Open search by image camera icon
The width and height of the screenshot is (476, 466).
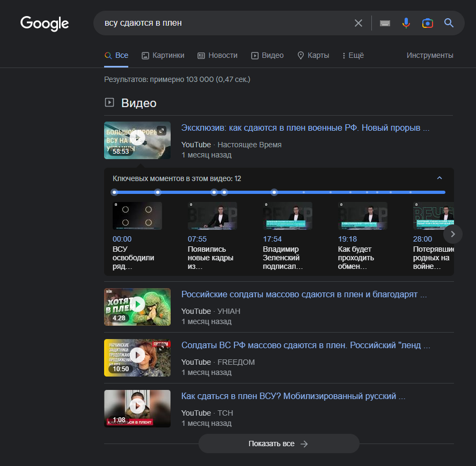click(x=427, y=23)
